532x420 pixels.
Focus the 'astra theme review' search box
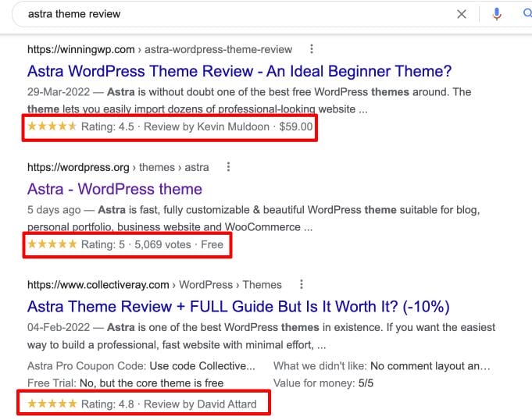234,14
